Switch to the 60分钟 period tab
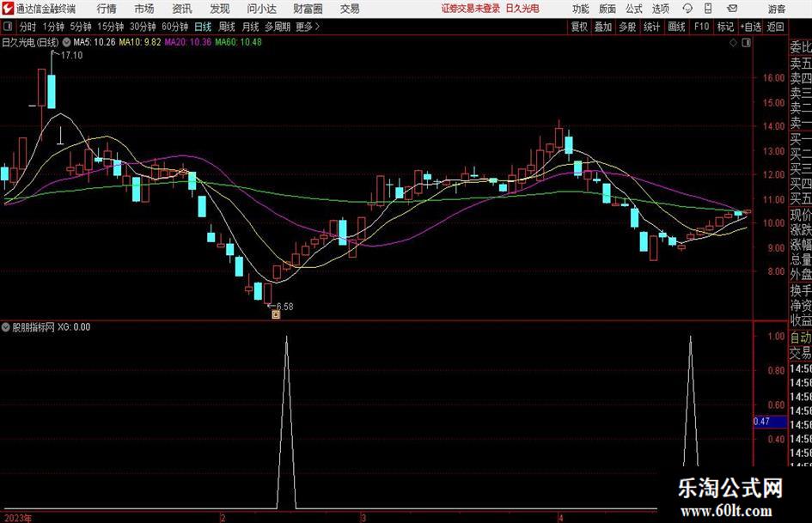 coord(174,27)
